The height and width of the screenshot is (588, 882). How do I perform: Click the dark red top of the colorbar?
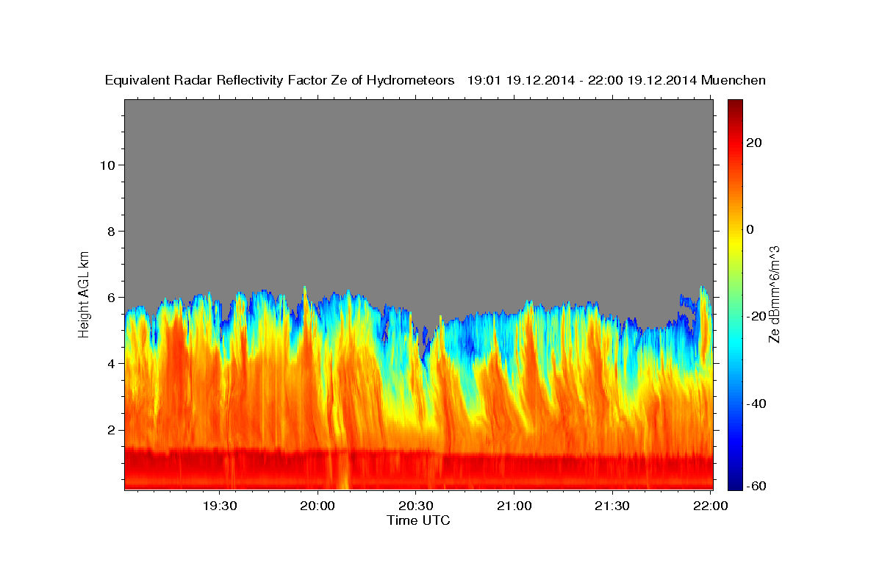(x=735, y=105)
